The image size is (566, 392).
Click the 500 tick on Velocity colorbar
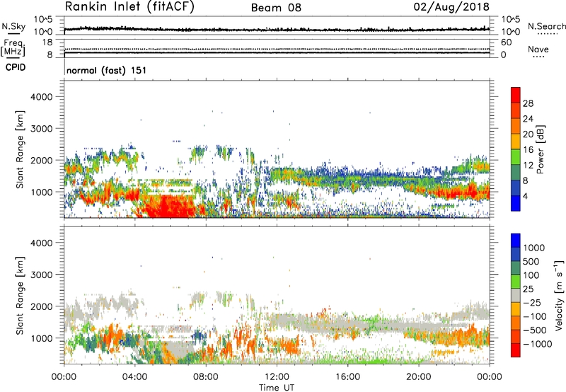click(x=531, y=261)
